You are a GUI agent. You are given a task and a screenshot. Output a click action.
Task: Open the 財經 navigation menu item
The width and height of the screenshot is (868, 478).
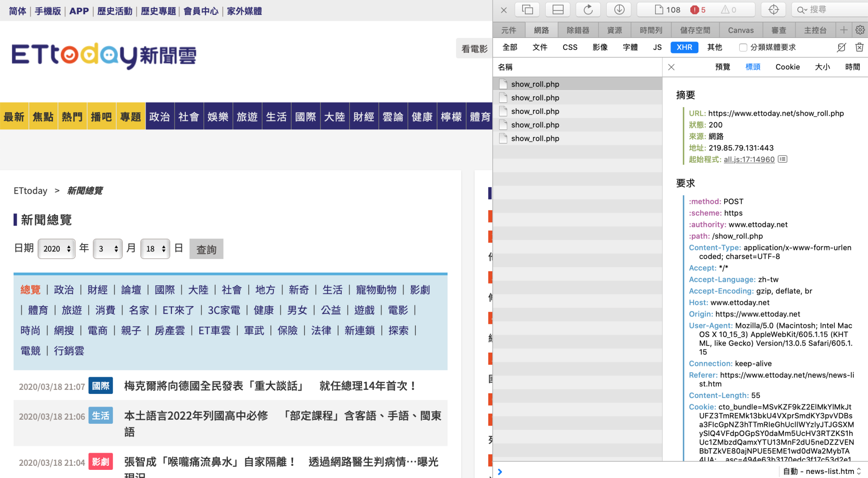tap(364, 117)
